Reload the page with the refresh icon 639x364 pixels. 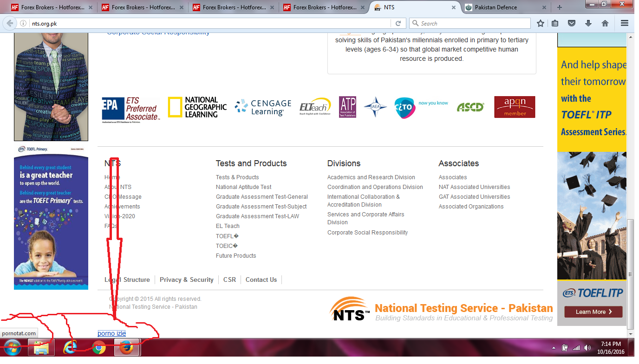point(398,23)
